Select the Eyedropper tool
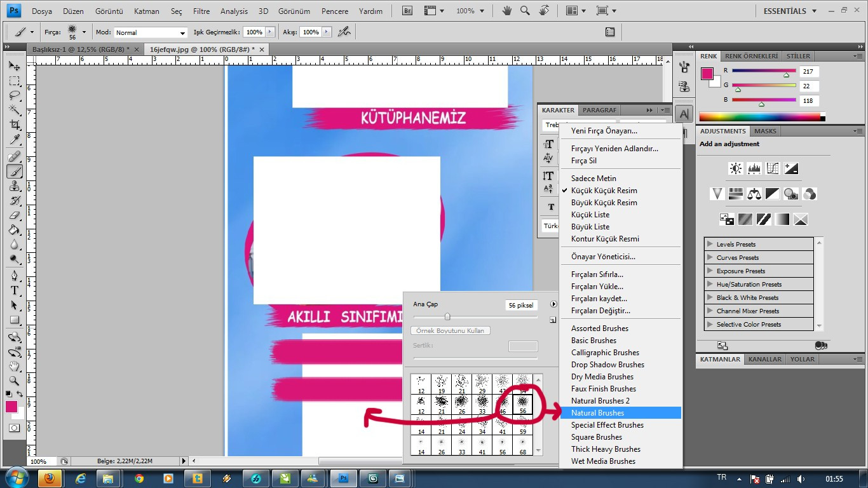The height and width of the screenshot is (488, 868). pyautogui.click(x=15, y=140)
